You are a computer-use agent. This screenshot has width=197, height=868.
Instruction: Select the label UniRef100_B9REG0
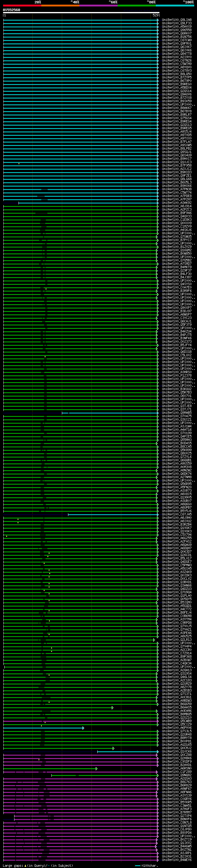point(177,84)
